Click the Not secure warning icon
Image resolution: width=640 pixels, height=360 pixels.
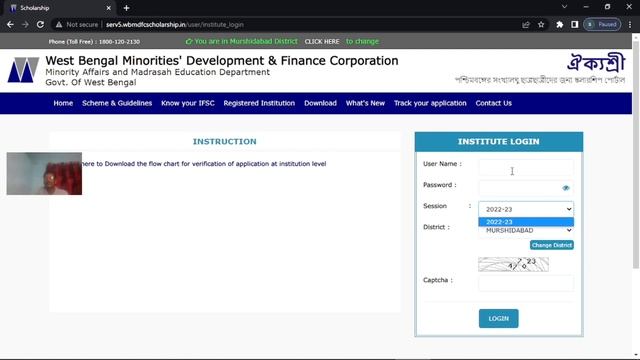point(59,24)
